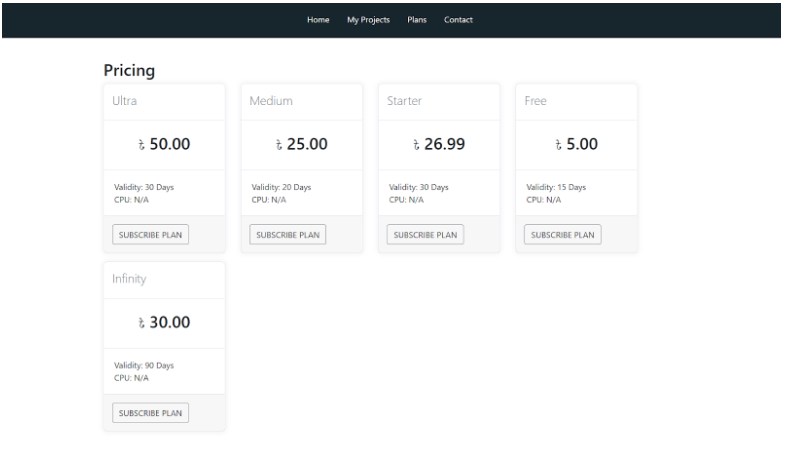Click Validity: 90 Days text
The width and height of the screenshot is (786, 454).
(x=144, y=366)
